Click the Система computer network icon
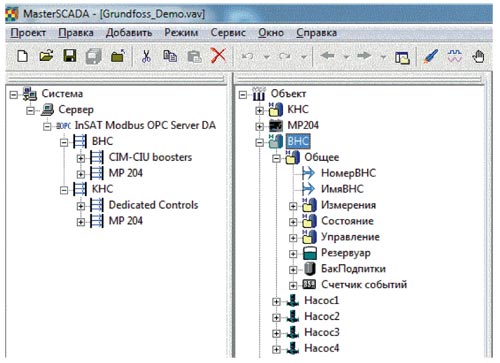The height and width of the screenshot is (363, 500). tap(30, 94)
